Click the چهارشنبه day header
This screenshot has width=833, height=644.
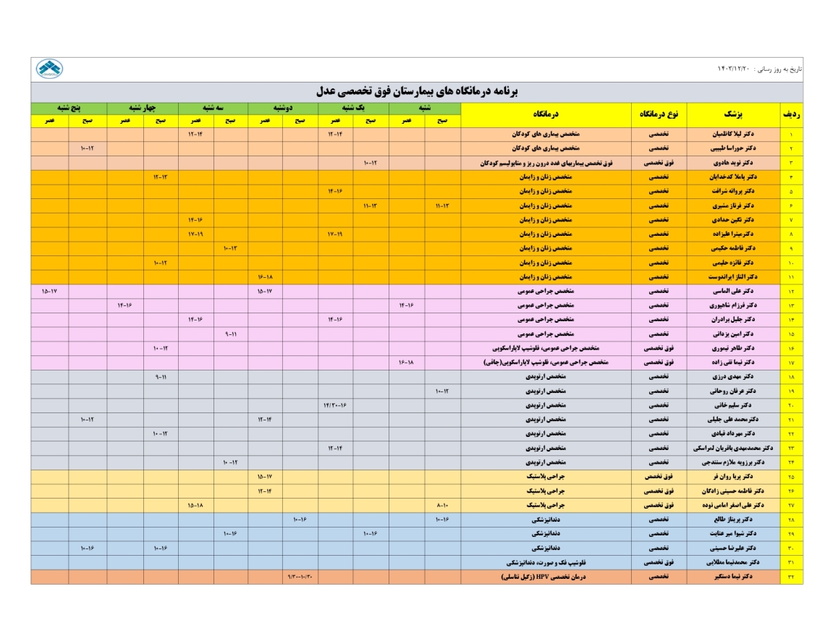pyautogui.click(x=143, y=109)
